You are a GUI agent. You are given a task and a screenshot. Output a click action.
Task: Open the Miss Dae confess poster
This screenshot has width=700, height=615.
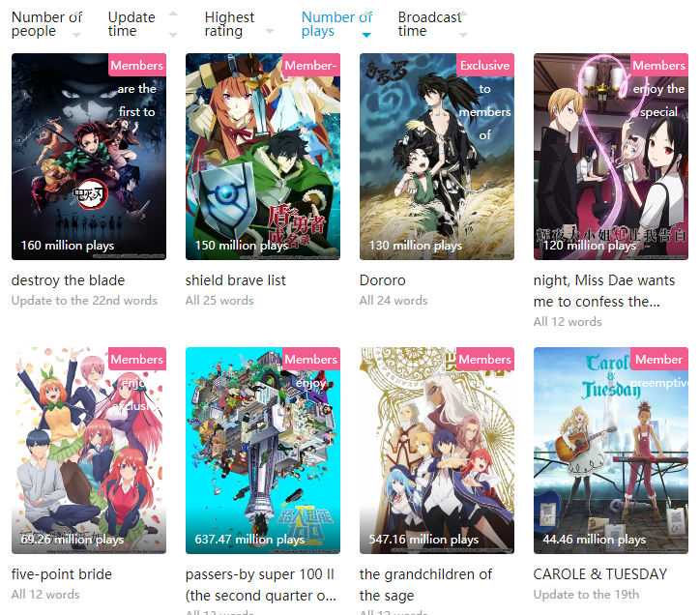coord(611,157)
